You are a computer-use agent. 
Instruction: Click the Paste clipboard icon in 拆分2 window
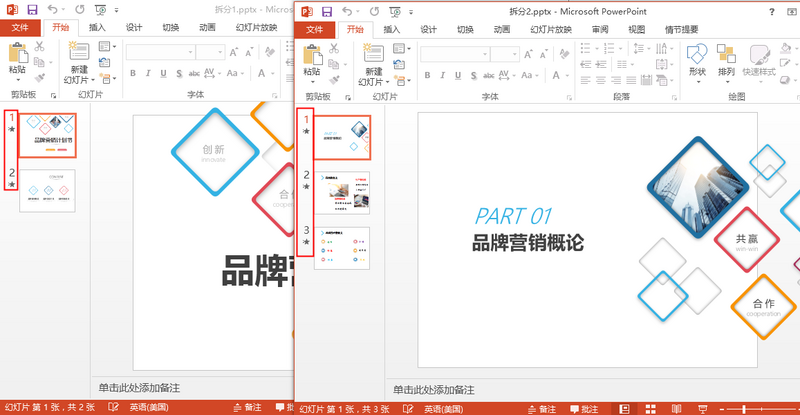click(x=312, y=56)
